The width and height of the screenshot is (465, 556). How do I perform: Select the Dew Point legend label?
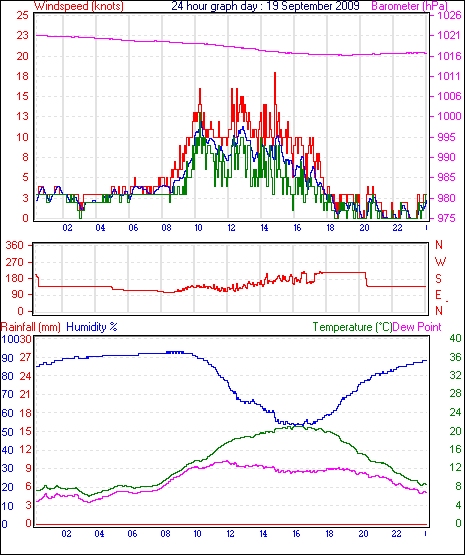tap(417, 327)
